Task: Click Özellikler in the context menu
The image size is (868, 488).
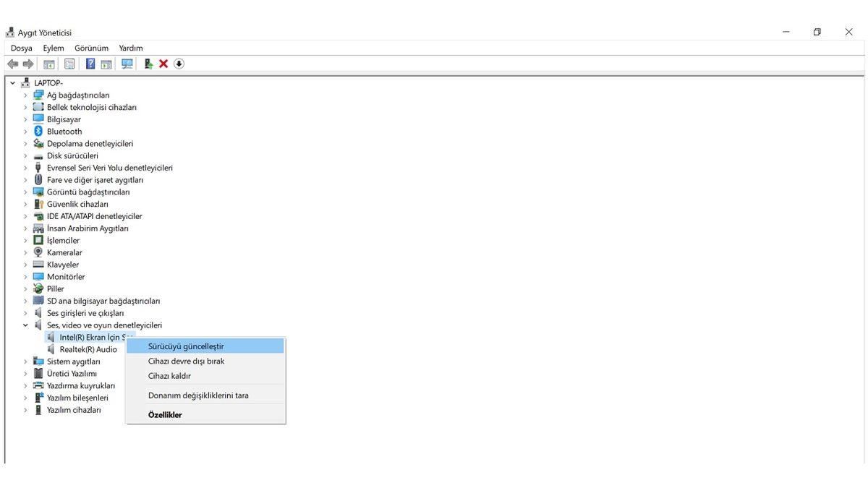Action: point(205,414)
